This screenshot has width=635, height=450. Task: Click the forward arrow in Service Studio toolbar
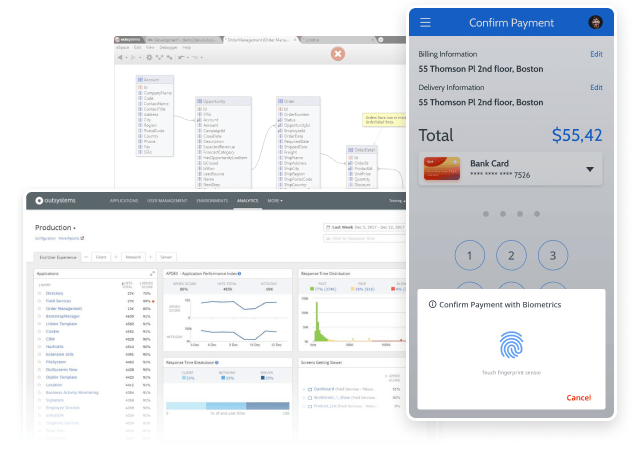[x=133, y=58]
